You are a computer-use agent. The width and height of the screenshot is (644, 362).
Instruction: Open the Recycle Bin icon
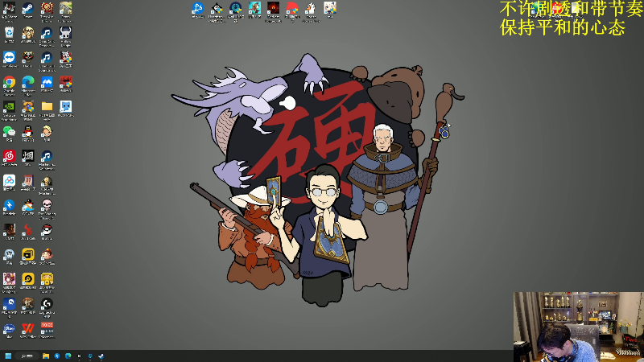click(x=9, y=33)
